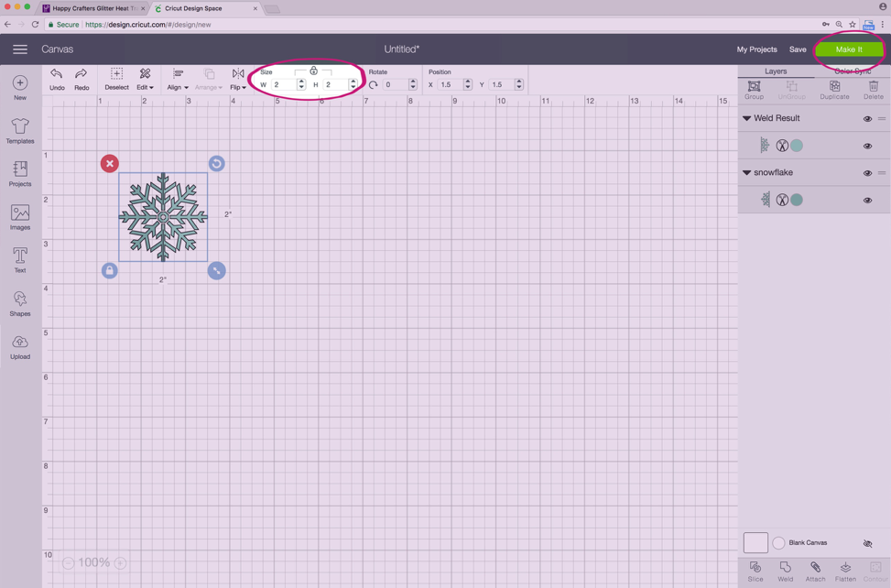The height and width of the screenshot is (588, 891).
Task: Click the width W input field
Action: (x=284, y=84)
